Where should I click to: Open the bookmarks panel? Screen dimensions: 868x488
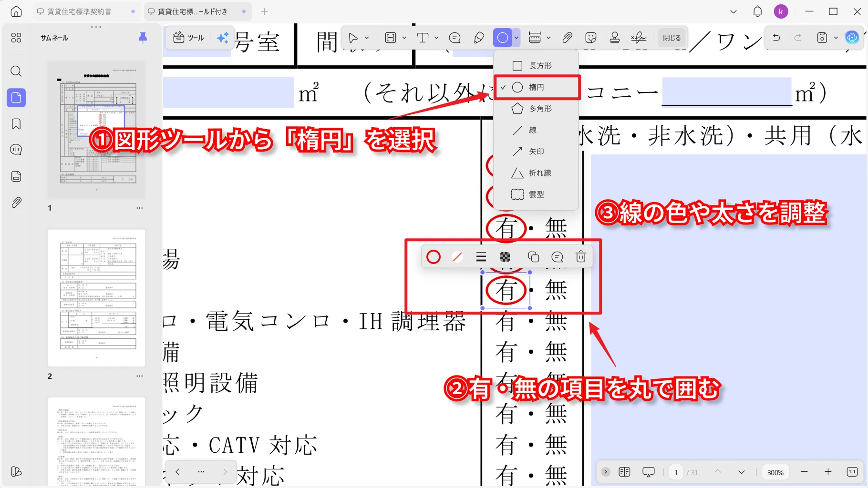coord(16,124)
